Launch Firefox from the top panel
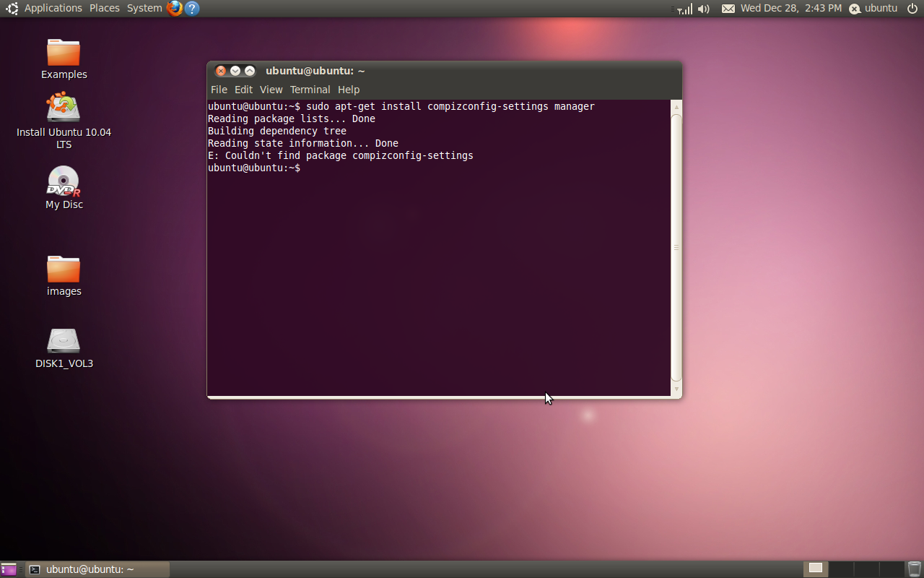 (174, 9)
